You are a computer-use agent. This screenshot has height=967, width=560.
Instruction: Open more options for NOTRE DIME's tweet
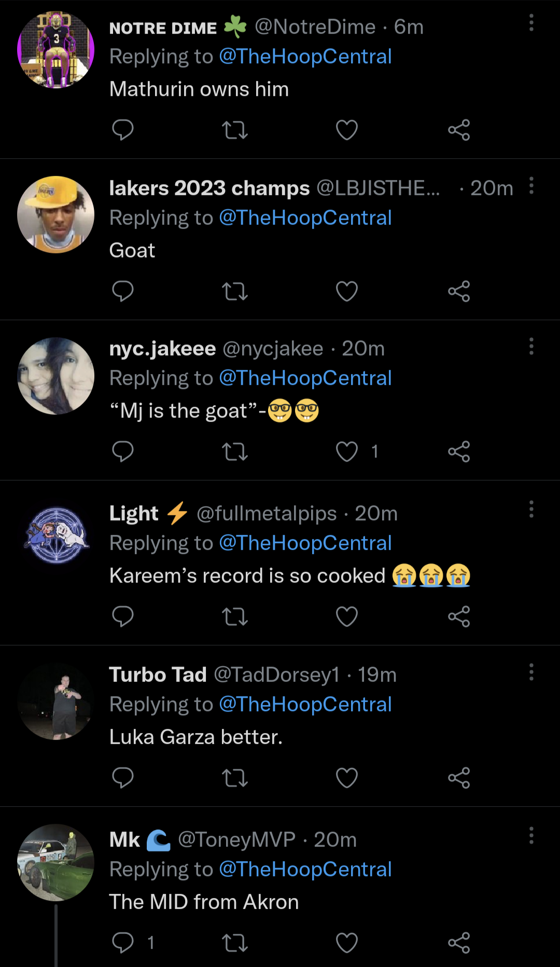pyautogui.click(x=531, y=23)
